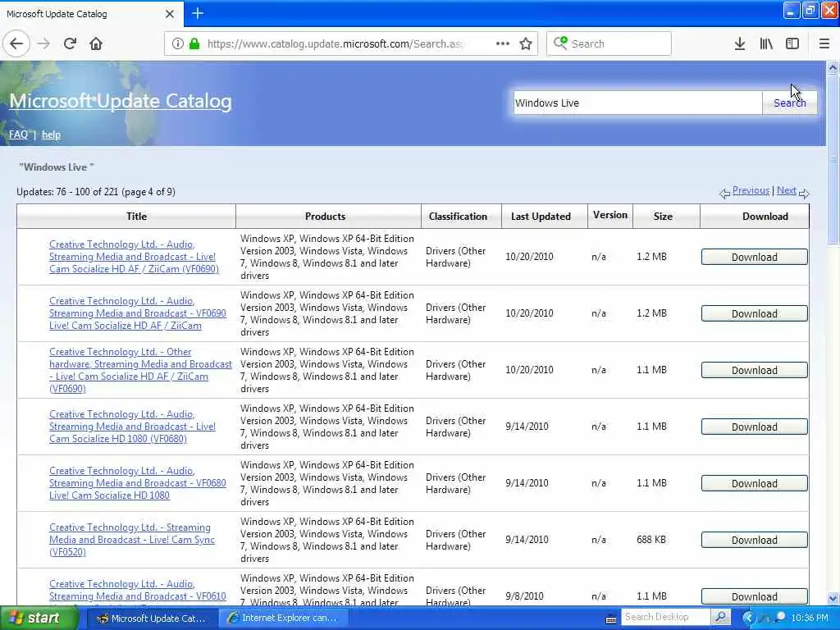The width and height of the screenshot is (840, 630).
Task: Click the vertical scrollbar thumb
Action: click(x=833, y=158)
